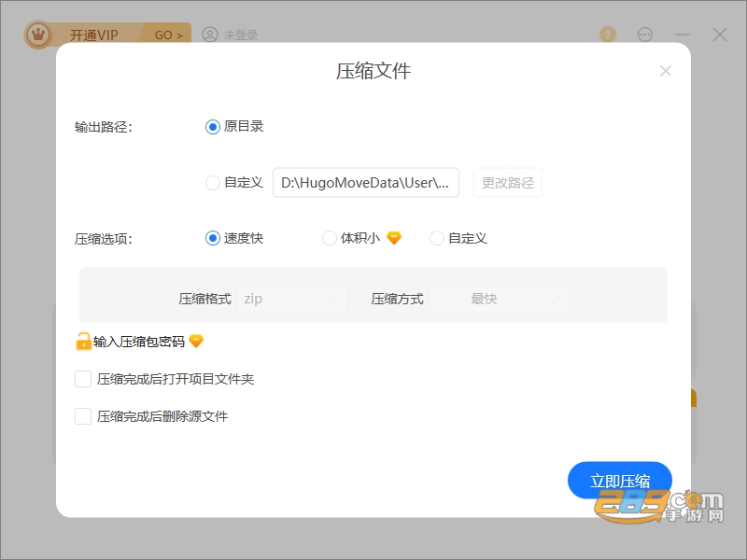
Task: Open the help question mark icon
Action: pos(608,35)
